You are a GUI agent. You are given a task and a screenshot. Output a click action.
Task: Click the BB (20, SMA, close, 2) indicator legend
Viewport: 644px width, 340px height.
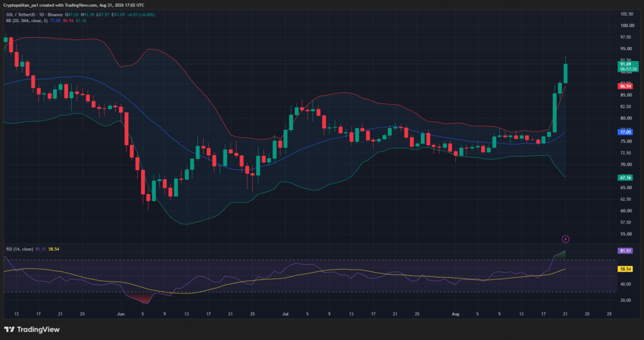click(26, 21)
